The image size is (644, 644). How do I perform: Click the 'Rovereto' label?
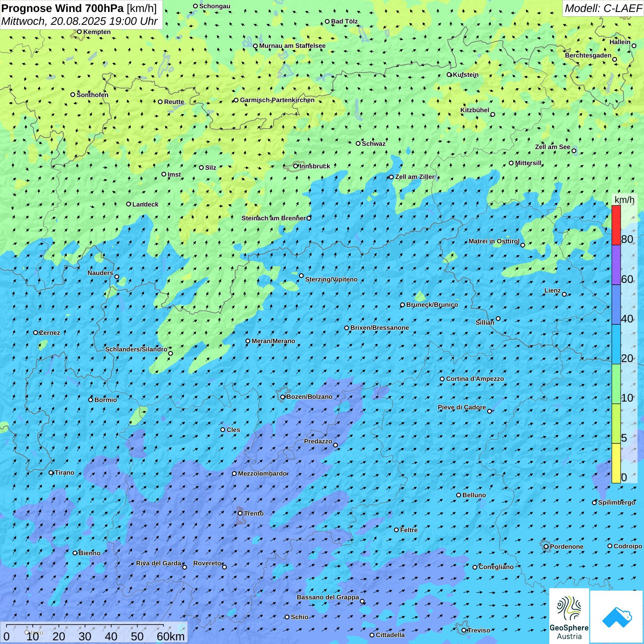point(207,563)
